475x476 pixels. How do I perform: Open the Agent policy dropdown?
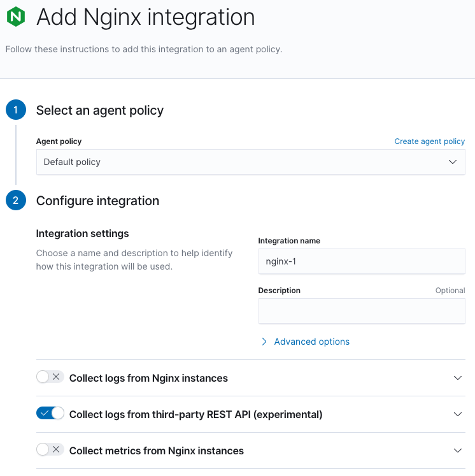(250, 162)
